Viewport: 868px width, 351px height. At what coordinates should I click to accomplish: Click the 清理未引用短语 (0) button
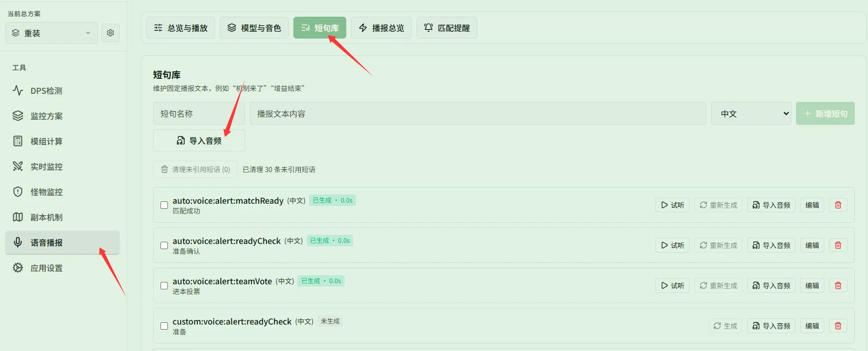coord(196,170)
